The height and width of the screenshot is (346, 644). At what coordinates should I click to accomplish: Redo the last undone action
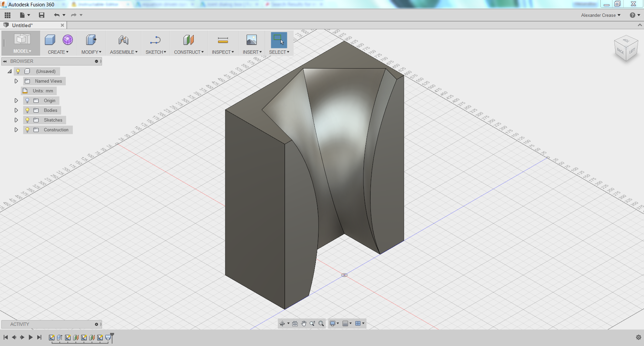74,15
